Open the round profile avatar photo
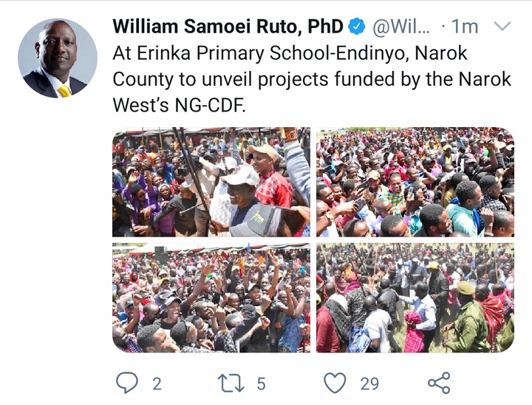The image size is (532, 405). coord(58,58)
